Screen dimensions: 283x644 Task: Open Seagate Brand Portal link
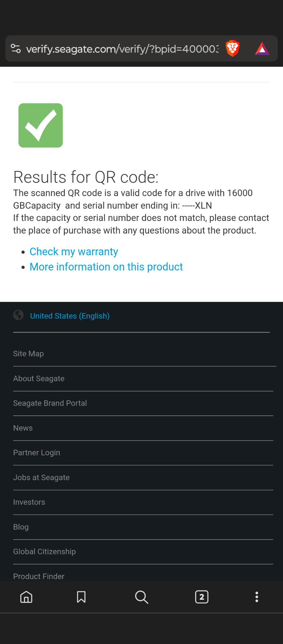point(50,403)
